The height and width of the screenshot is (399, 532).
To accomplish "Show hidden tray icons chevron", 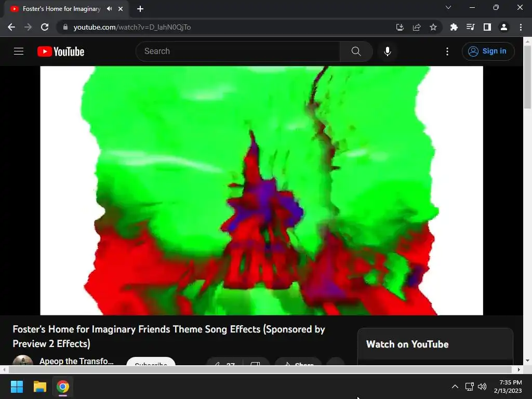I will pyautogui.click(x=455, y=387).
